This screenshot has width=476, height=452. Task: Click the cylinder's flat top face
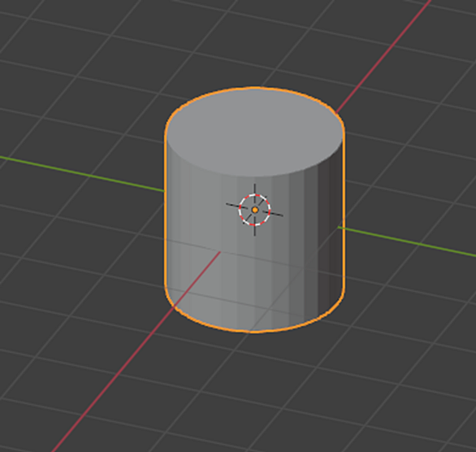(254, 133)
